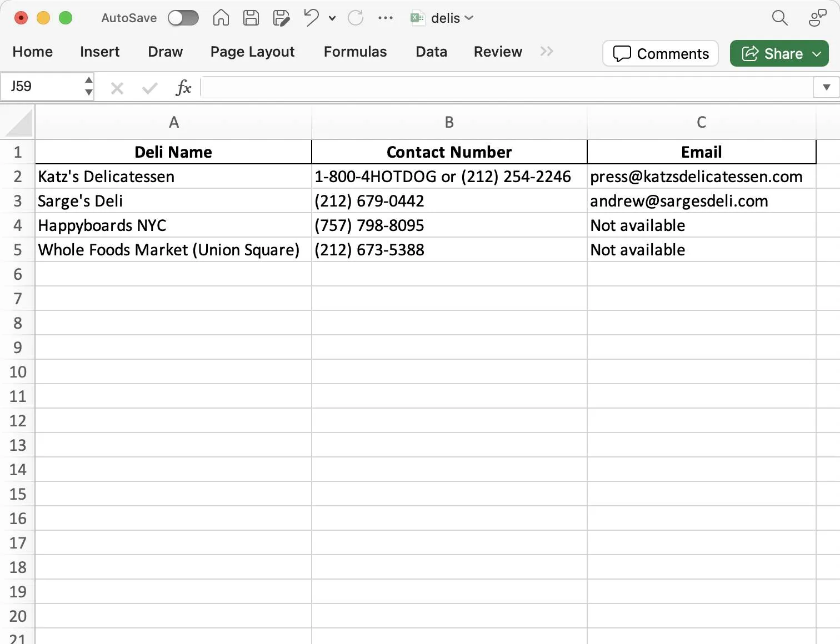Click the Comments button

click(661, 53)
